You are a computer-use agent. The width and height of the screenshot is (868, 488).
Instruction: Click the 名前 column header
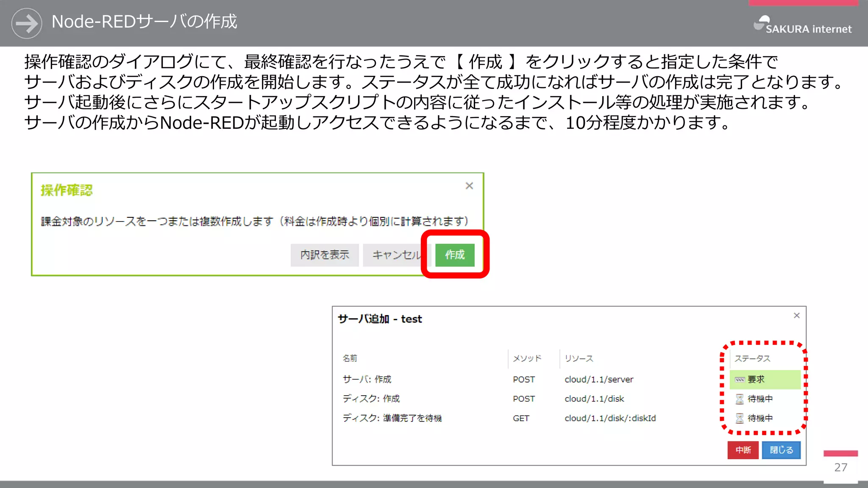coord(350,358)
